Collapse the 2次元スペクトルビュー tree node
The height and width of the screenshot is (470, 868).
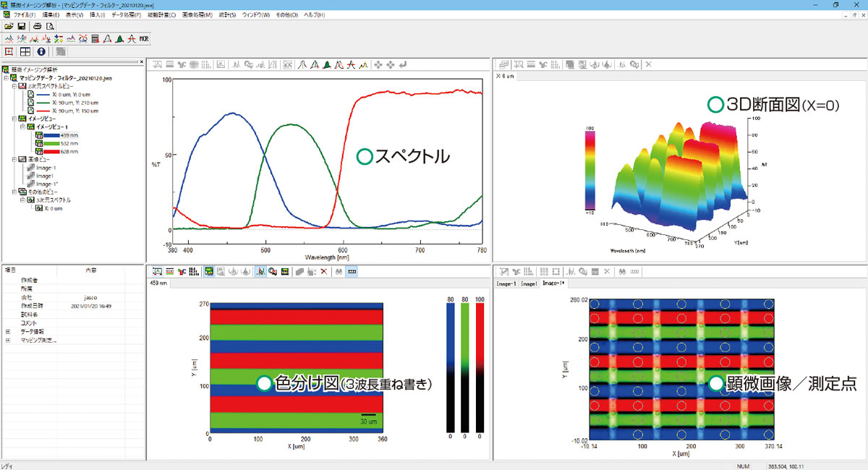(x=14, y=85)
